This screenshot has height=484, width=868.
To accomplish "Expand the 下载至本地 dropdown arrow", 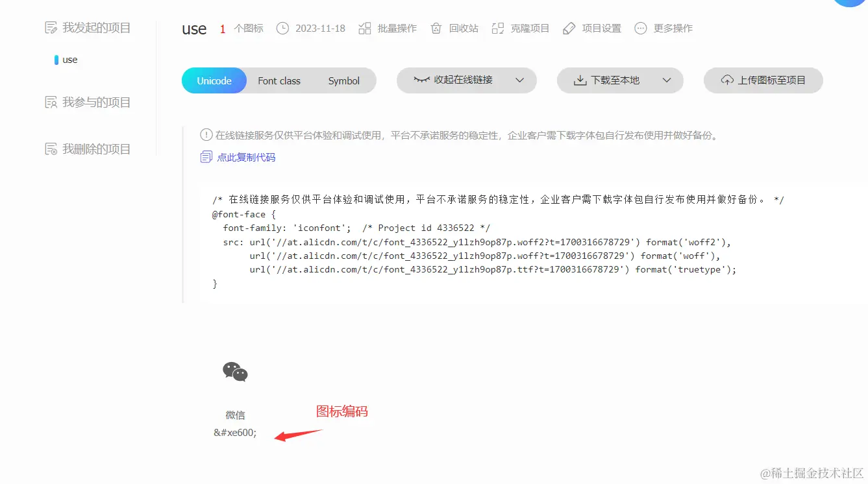I will (666, 80).
